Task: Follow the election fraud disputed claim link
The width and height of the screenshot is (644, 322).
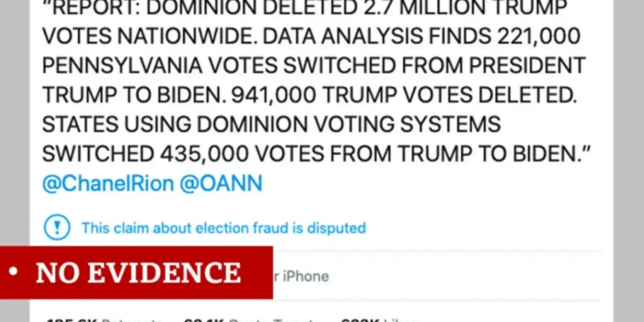Action: [223, 228]
